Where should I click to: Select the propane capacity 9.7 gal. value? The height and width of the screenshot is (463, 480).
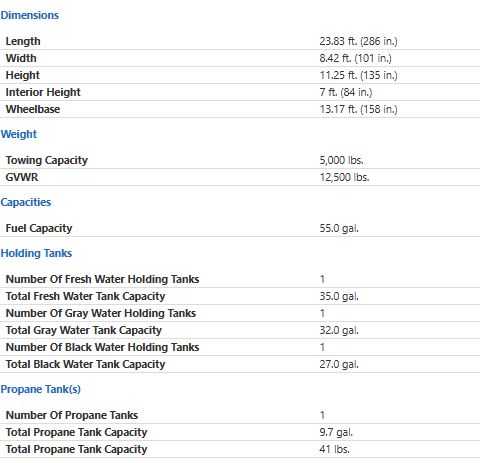pos(336,432)
